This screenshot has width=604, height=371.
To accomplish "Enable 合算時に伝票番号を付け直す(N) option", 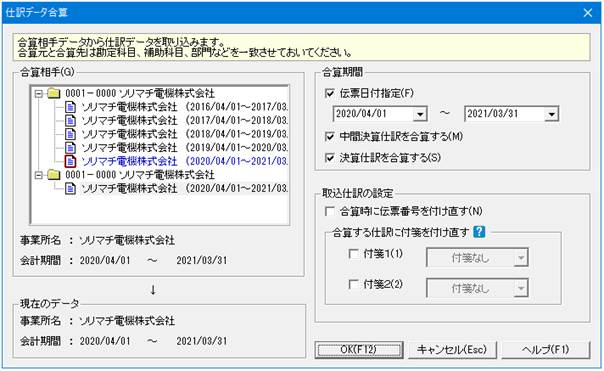I will 330,211.
